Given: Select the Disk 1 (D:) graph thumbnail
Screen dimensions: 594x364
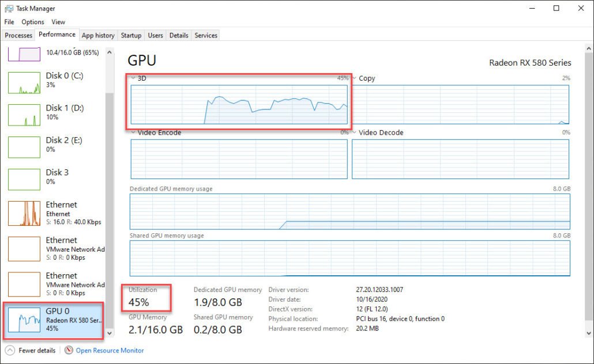Looking at the screenshot, I should point(24,115).
